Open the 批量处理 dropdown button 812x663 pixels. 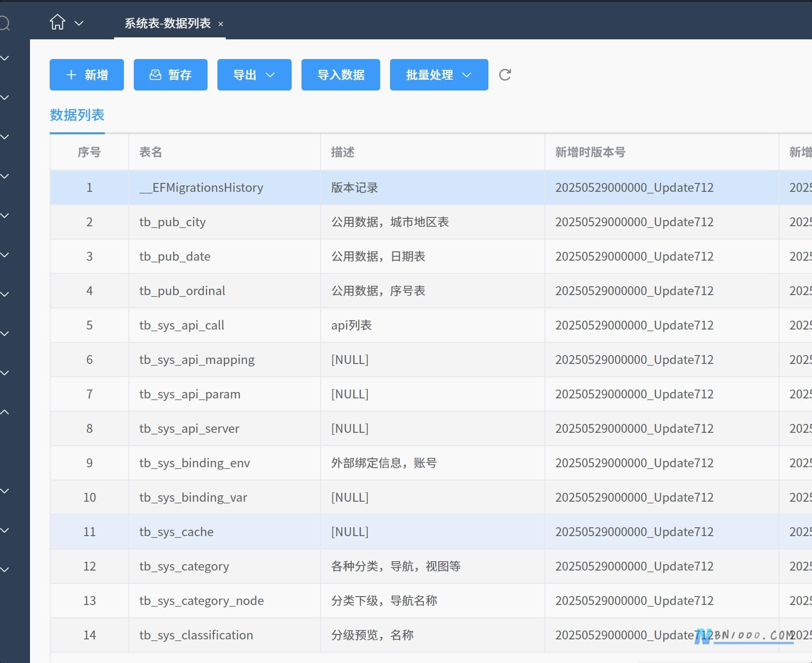coord(439,75)
